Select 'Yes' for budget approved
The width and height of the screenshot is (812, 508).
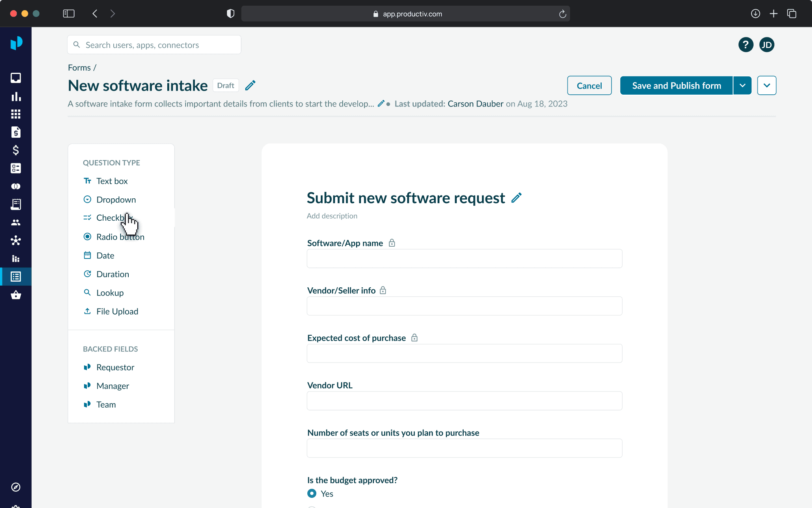click(x=312, y=493)
